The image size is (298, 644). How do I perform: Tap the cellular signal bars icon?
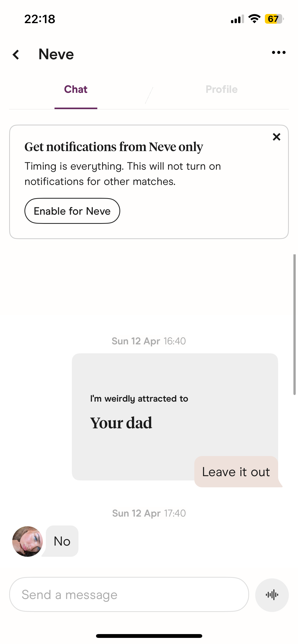[237, 19]
